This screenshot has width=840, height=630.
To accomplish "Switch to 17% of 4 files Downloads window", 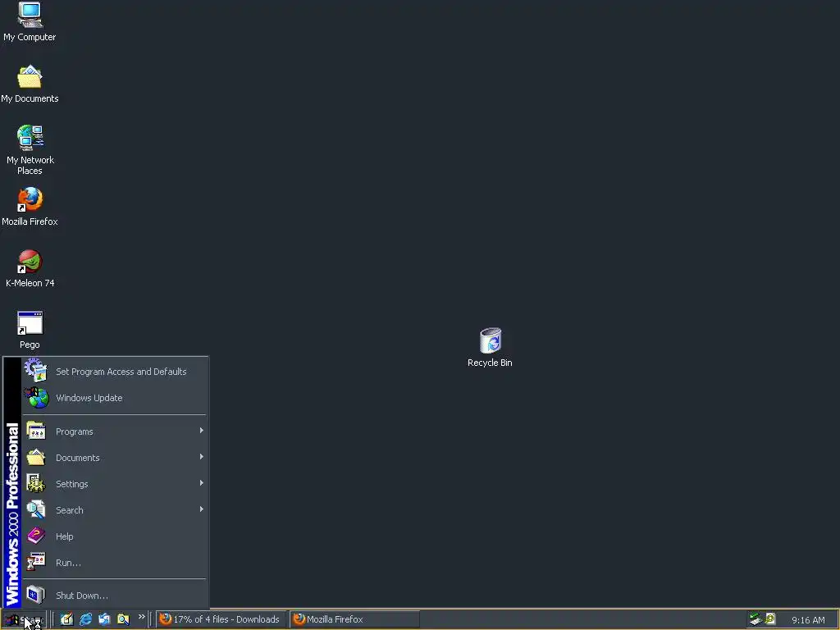I will click(221, 619).
